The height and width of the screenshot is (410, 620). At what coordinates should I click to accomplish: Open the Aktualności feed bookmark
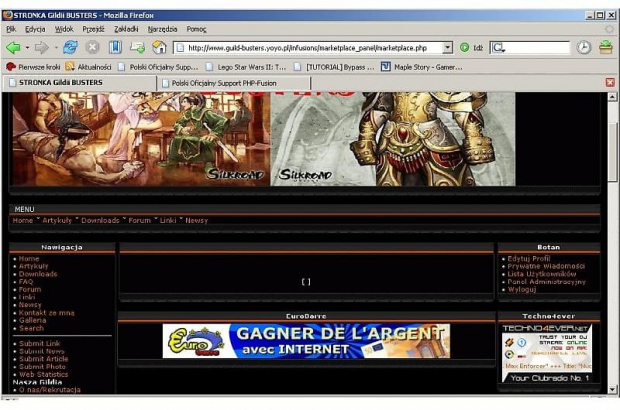click(89, 67)
